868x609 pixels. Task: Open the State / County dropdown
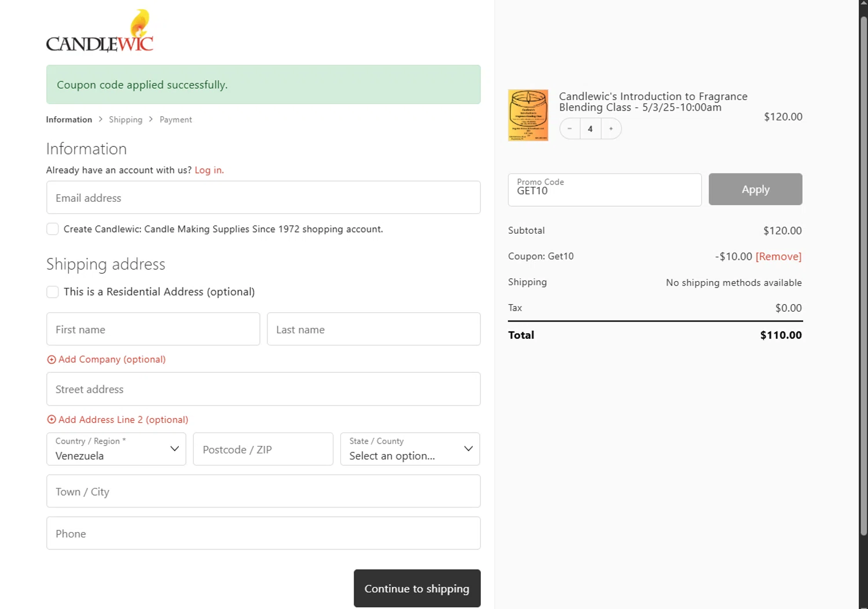pos(410,449)
